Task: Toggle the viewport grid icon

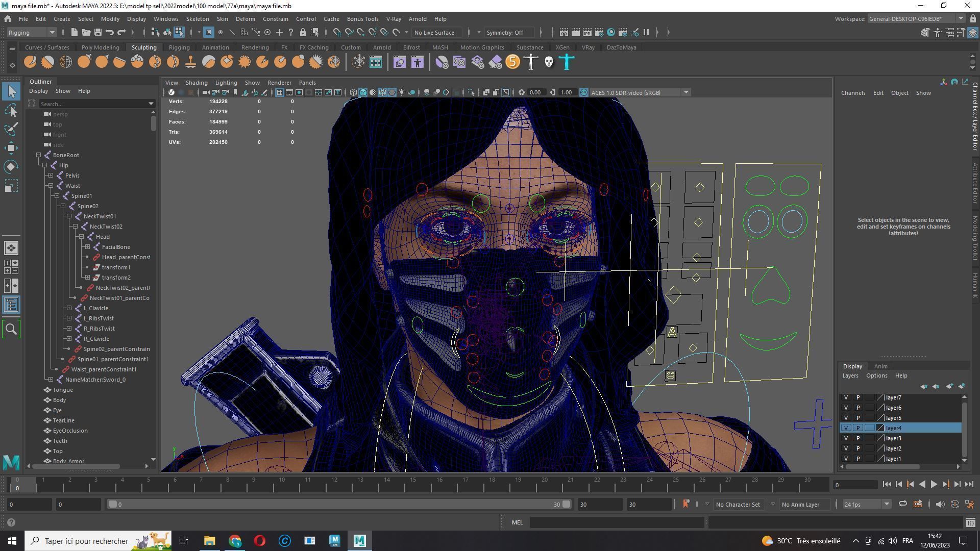Action: click(x=280, y=92)
